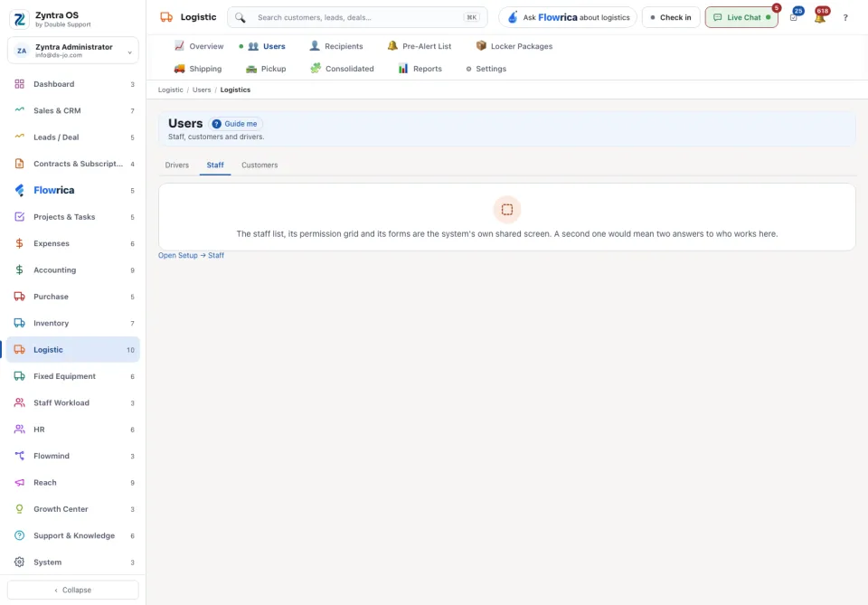The width and height of the screenshot is (868, 605).
Task: Open Setup → Staff link
Action: (191, 255)
